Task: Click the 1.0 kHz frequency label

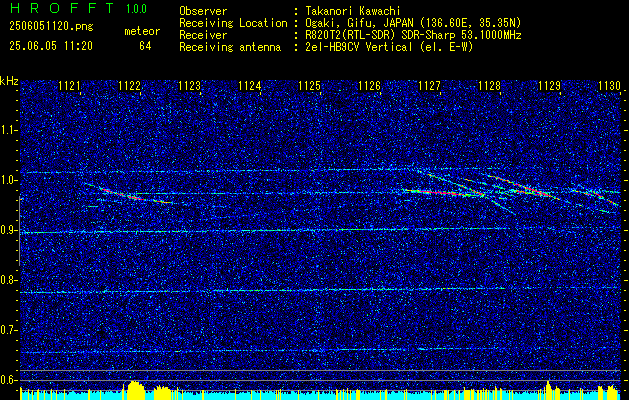Action: tap(9, 180)
